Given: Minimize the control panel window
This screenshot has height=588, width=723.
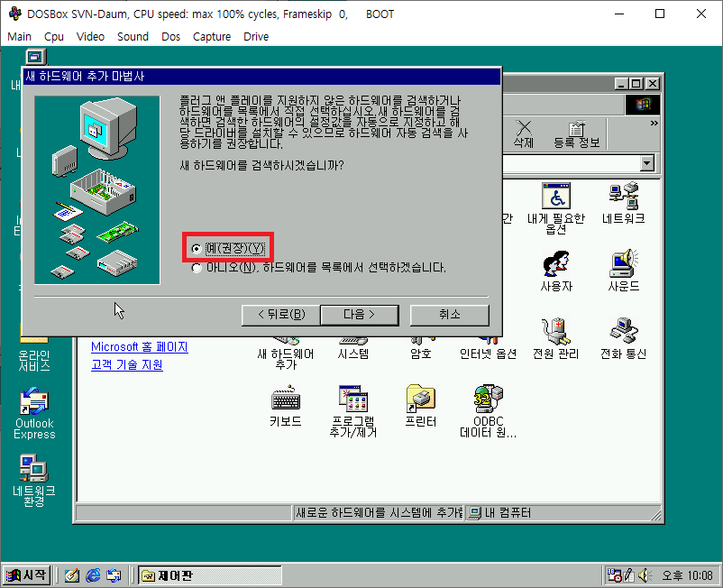Looking at the screenshot, I should (621, 84).
